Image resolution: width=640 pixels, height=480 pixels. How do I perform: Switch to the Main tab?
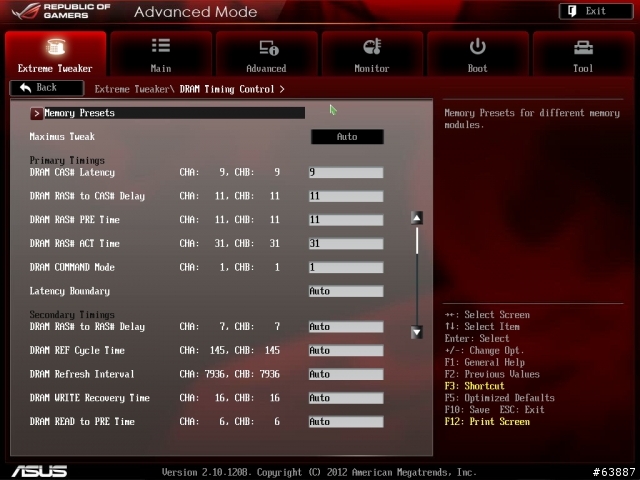point(161,53)
